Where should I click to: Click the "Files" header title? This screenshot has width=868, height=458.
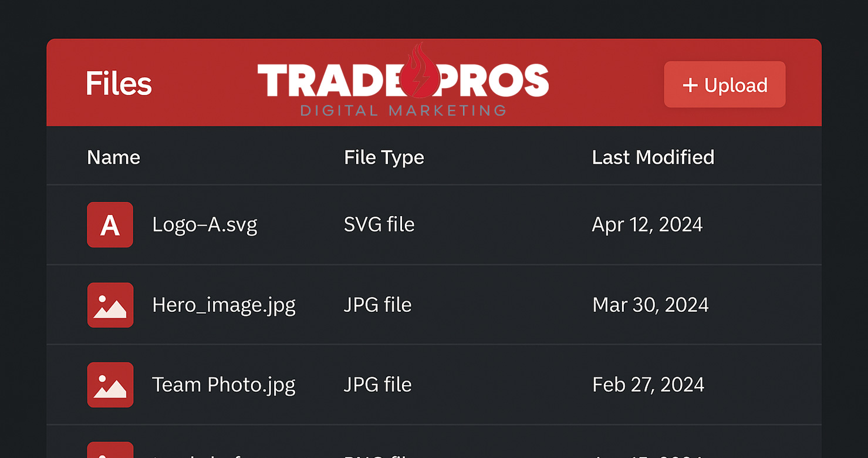tap(119, 83)
